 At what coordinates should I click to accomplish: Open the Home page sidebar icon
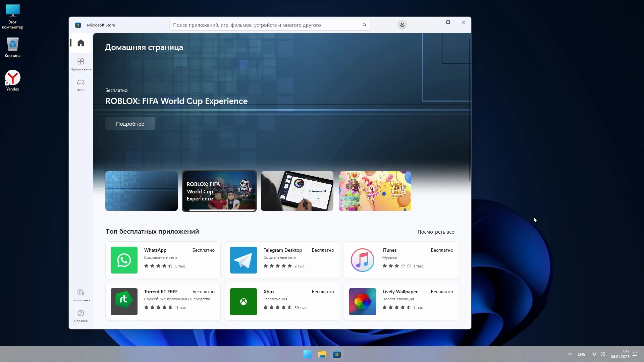point(80,43)
